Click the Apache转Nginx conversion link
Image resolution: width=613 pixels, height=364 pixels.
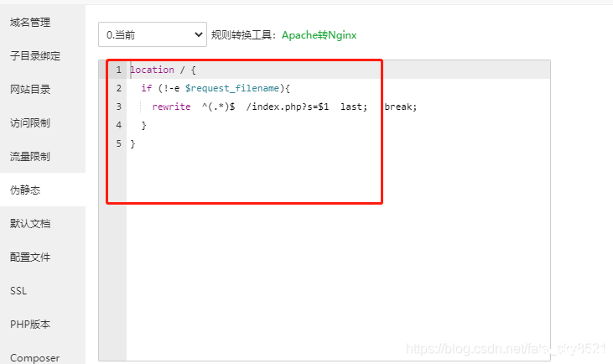[319, 35]
